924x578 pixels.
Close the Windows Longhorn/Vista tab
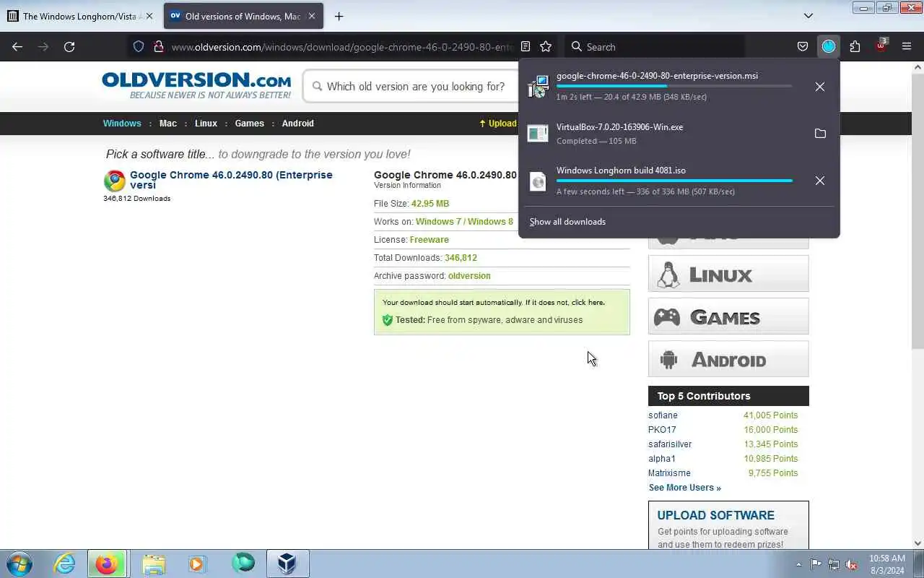point(149,16)
